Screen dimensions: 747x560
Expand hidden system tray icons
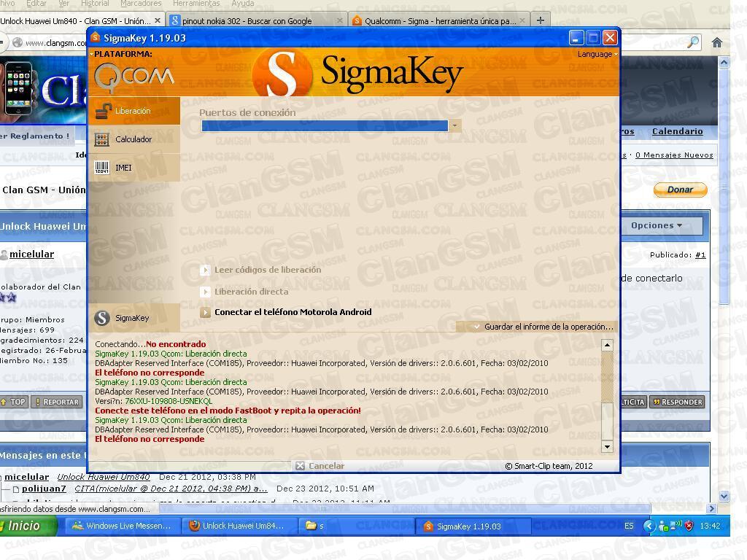[x=649, y=526]
